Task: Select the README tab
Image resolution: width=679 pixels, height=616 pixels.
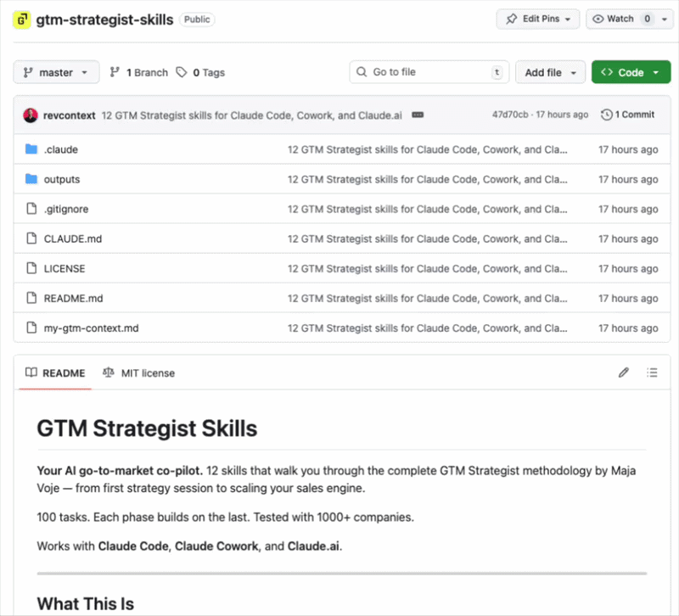Action: (55, 372)
